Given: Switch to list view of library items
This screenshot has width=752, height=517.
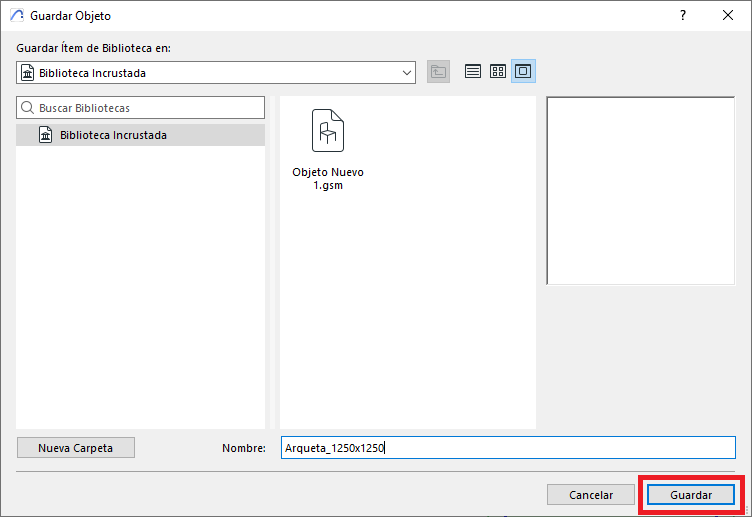Looking at the screenshot, I should pyautogui.click(x=473, y=72).
